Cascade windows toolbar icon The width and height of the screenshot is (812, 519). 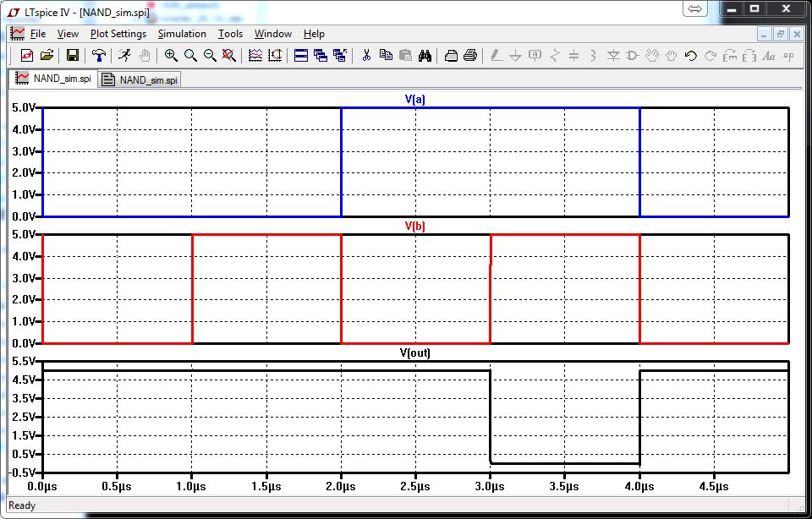tap(321, 56)
